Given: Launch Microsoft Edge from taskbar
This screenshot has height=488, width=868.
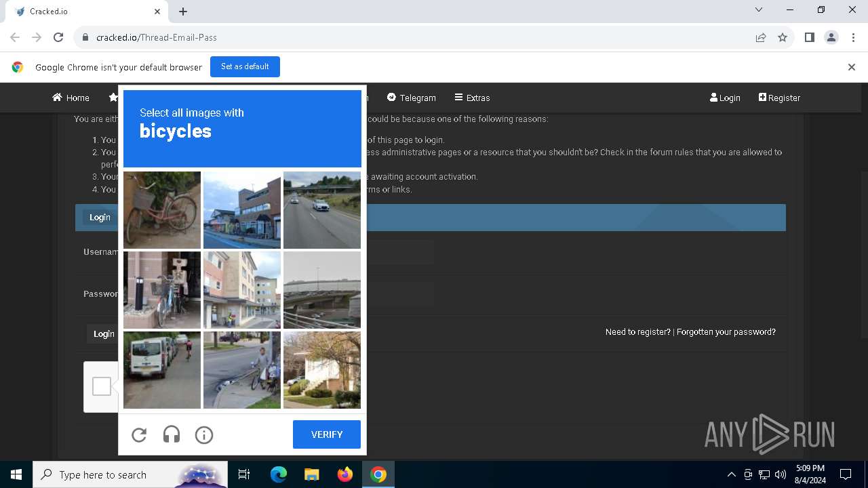Looking at the screenshot, I should point(279,474).
